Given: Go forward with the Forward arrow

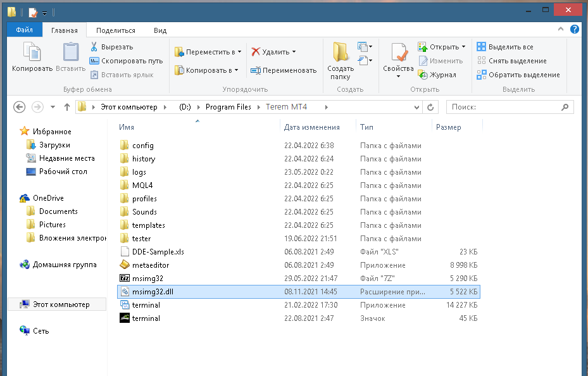Looking at the screenshot, I should (37, 107).
